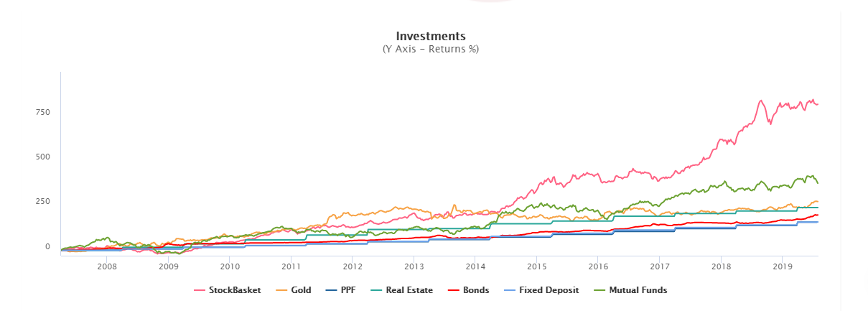
Task: Click the Investments chart title
Action: point(431,37)
